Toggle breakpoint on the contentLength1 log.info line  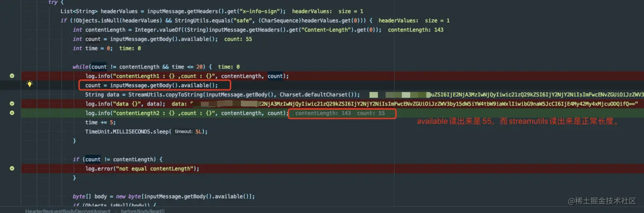coord(12,76)
